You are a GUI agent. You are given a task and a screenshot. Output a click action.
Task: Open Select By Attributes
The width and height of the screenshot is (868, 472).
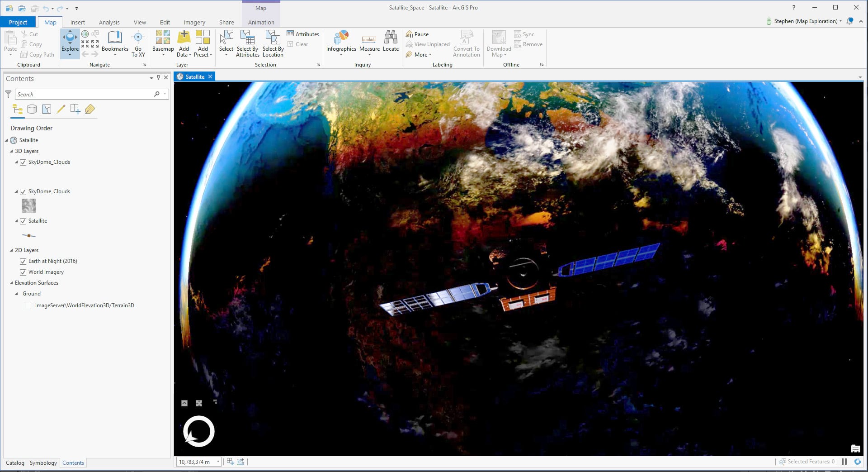click(248, 43)
